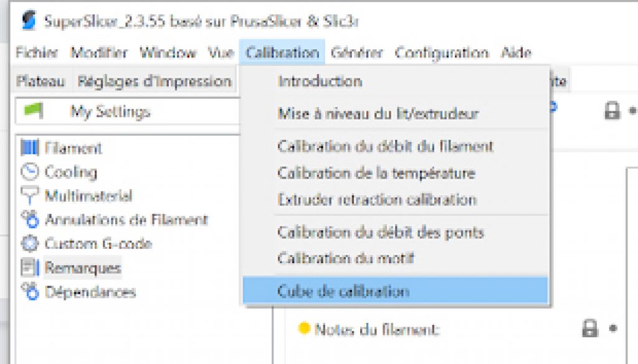This screenshot has height=364, width=638.
Task: Click the Filament section icon
Action: coord(30,147)
